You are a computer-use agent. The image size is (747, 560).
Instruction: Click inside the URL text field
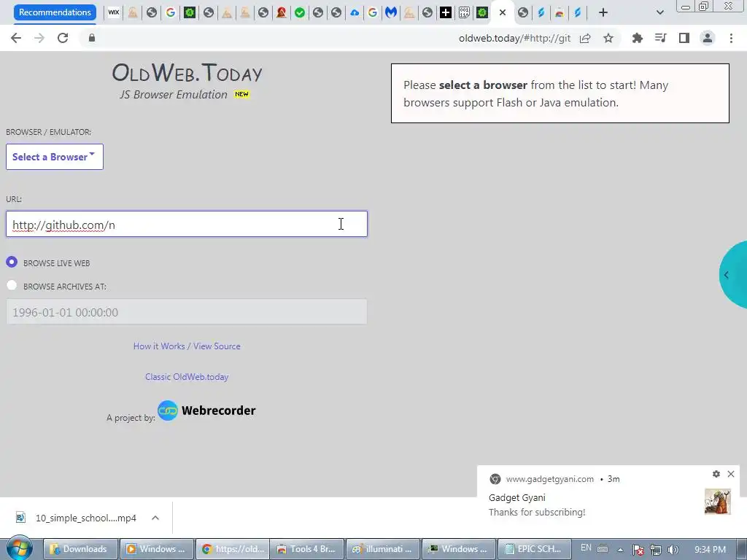coord(187,224)
